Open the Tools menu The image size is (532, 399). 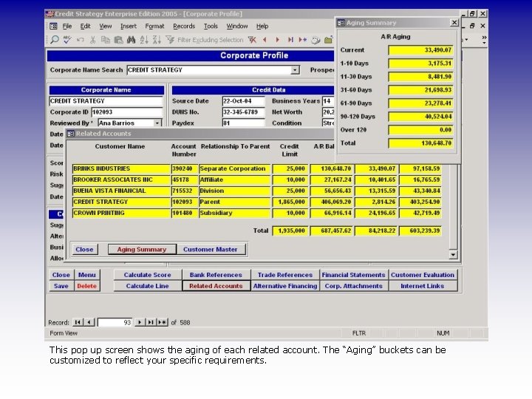(211, 26)
